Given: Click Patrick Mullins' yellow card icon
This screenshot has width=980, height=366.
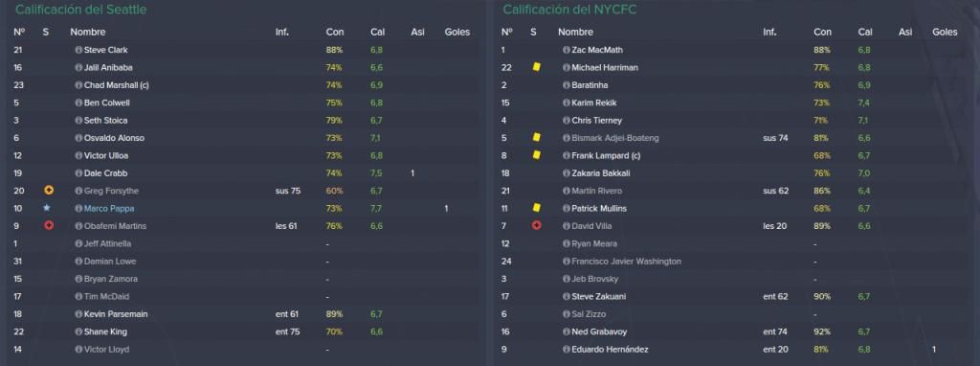Looking at the screenshot, I should (x=536, y=208).
